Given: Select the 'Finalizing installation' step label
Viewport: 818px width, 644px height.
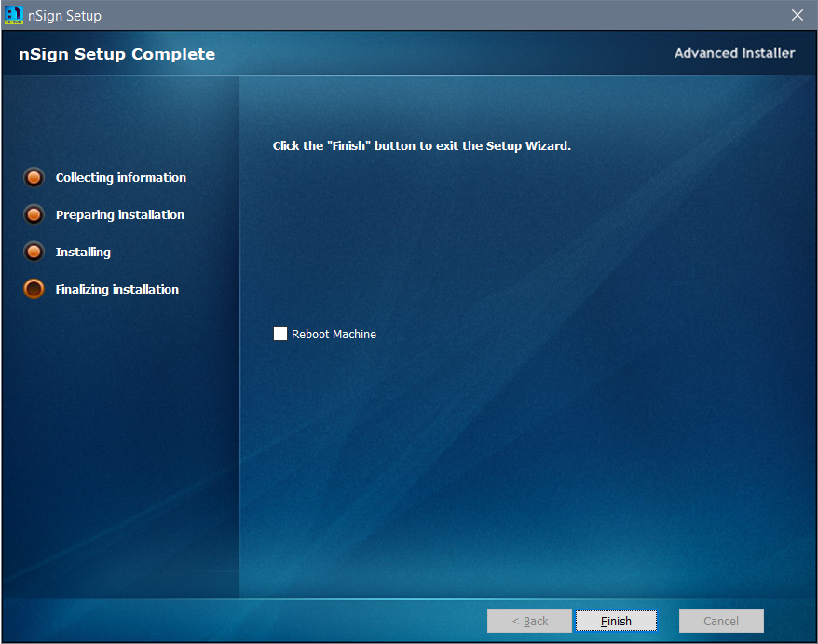Looking at the screenshot, I should tap(116, 289).
